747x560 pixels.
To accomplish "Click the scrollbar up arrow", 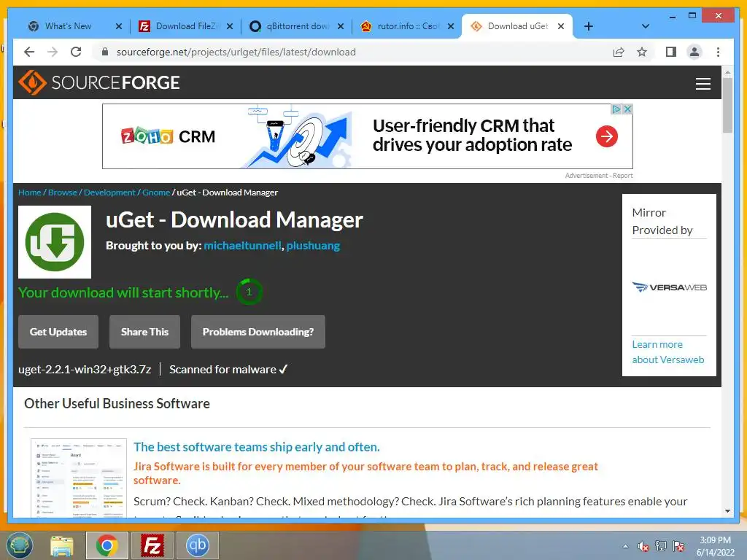I will (x=727, y=72).
